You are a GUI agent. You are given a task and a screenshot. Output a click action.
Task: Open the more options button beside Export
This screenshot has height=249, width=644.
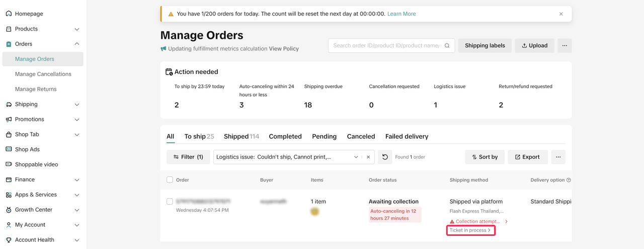click(558, 157)
